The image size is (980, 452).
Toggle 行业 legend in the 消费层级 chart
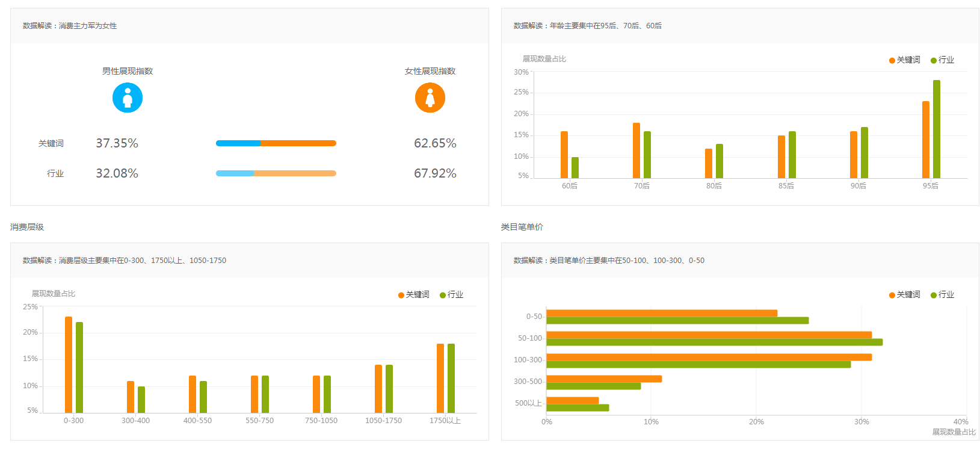(452, 295)
